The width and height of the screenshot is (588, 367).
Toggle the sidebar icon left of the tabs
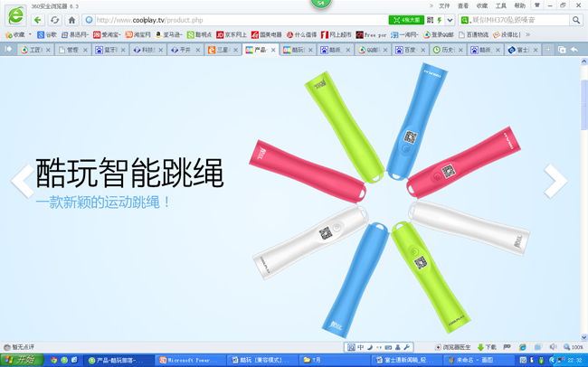[8, 49]
